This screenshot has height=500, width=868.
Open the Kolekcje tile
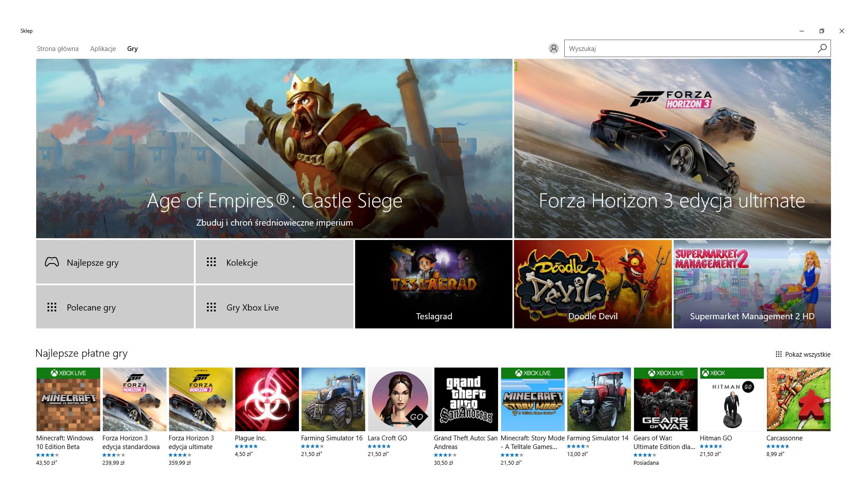click(x=275, y=262)
